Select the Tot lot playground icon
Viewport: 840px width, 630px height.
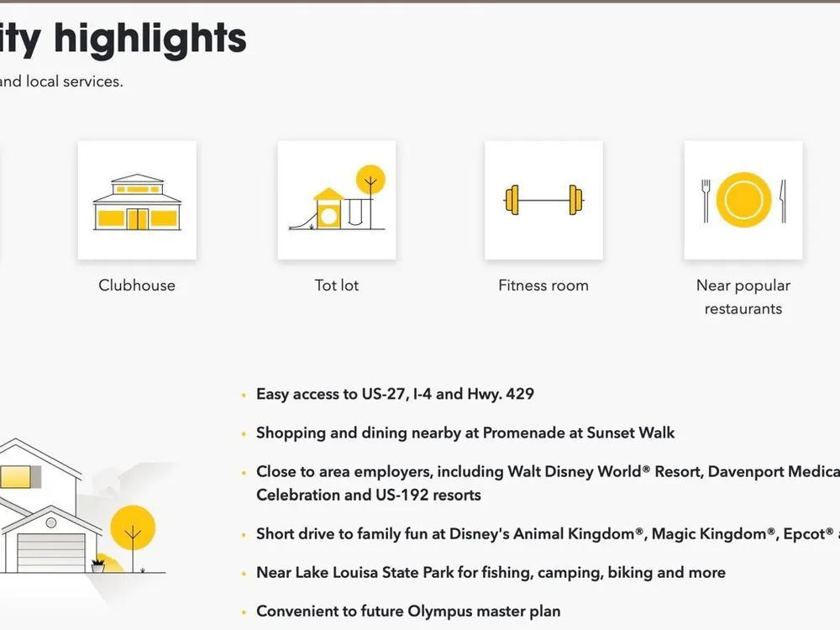337,201
